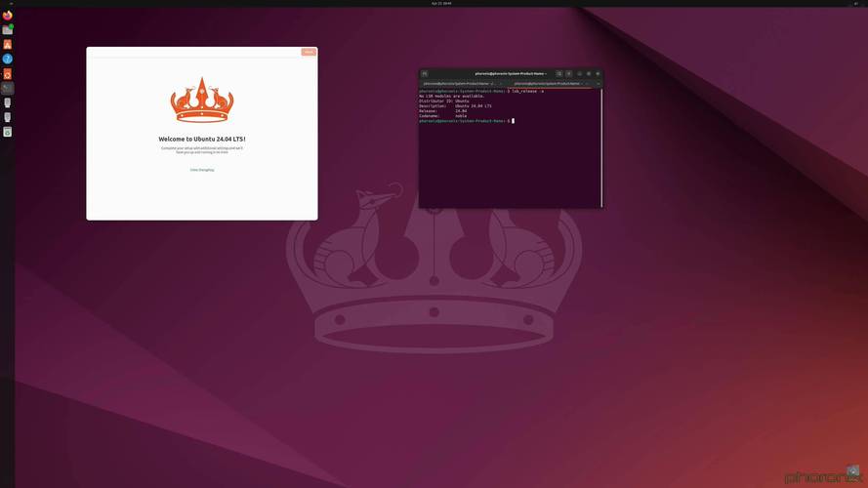This screenshot has height=488, width=868.
Task: Click the Activities indicator in top-left corner
Action: pyautogui.click(x=10, y=3)
